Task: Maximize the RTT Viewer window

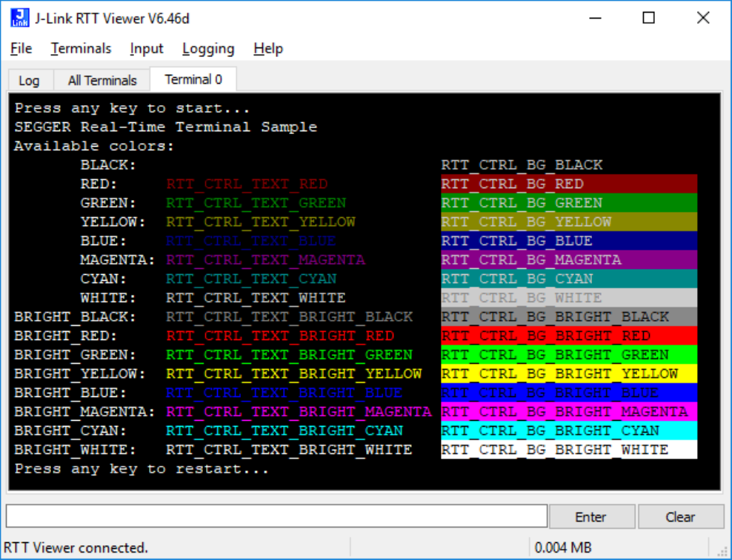Action: tap(648, 18)
